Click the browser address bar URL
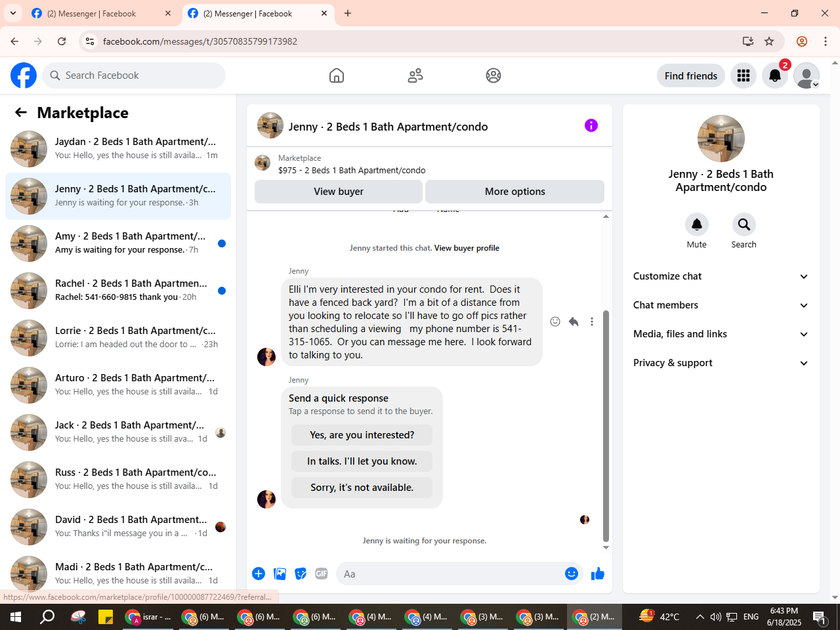Image resolution: width=840 pixels, height=630 pixels. click(200, 41)
